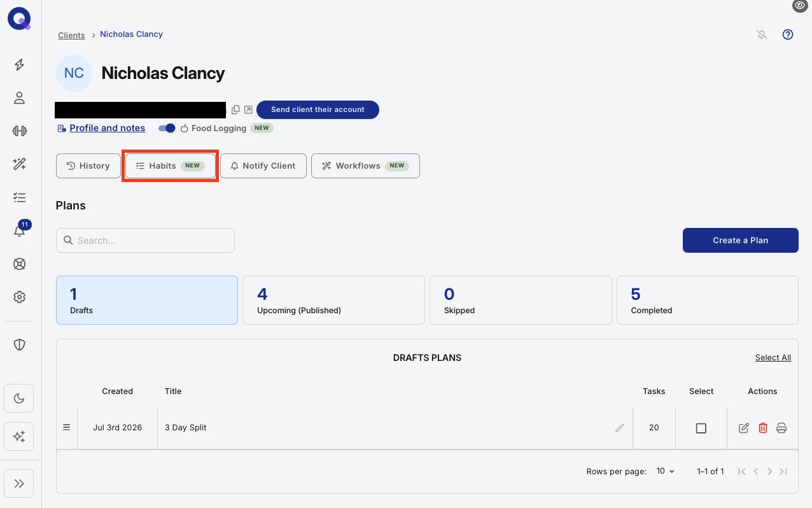Viewport: 812px width, 508px height.
Task: Open the clients person icon in sidebar
Action: pos(19,98)
